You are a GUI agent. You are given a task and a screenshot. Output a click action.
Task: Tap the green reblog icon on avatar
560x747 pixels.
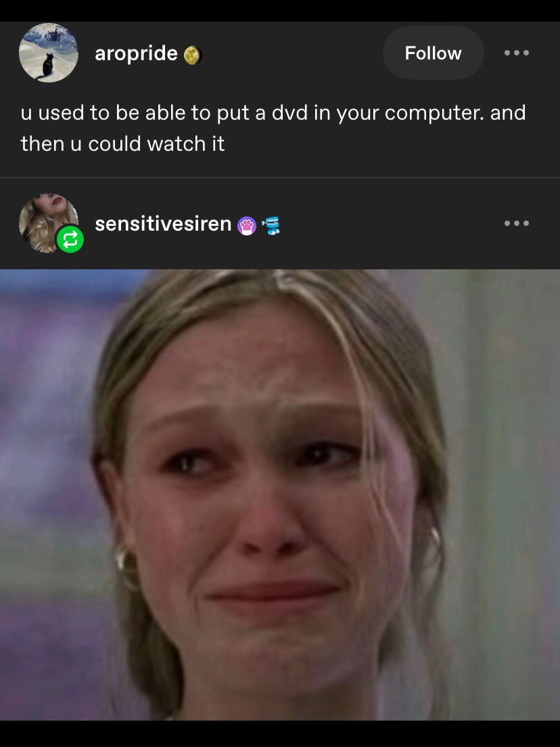coord(70,239)
